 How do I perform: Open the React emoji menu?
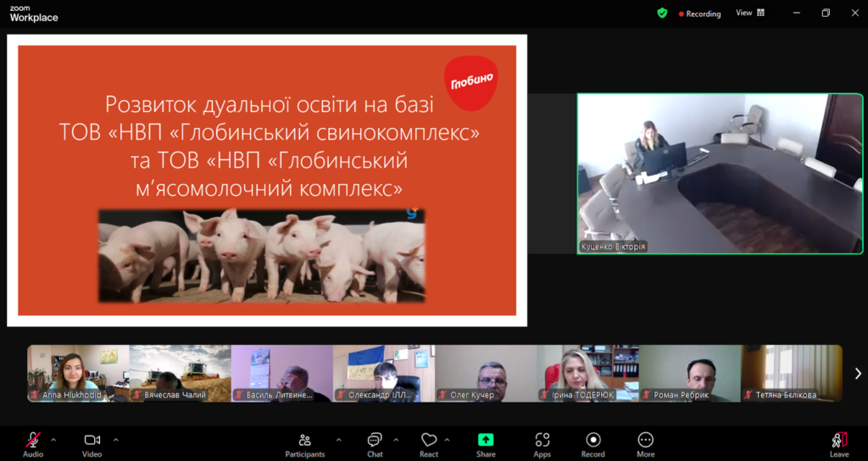[x=429, y=442]
